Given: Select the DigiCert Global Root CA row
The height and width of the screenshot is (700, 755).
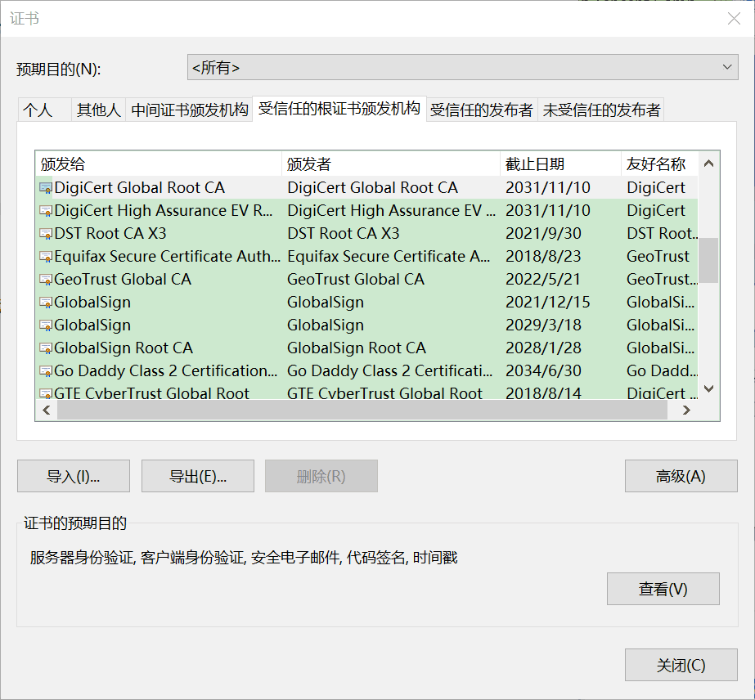Looking at the screenshot, I should (367, 188).
